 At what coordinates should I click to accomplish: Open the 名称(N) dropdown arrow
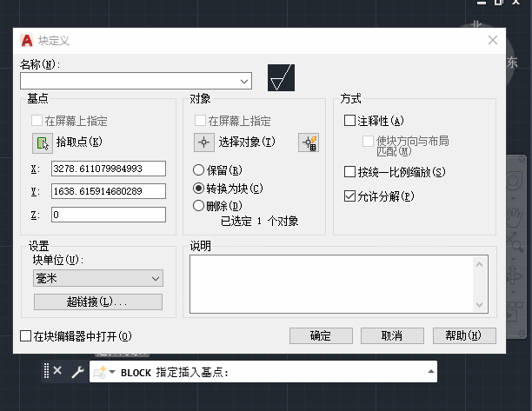(244, 81)
